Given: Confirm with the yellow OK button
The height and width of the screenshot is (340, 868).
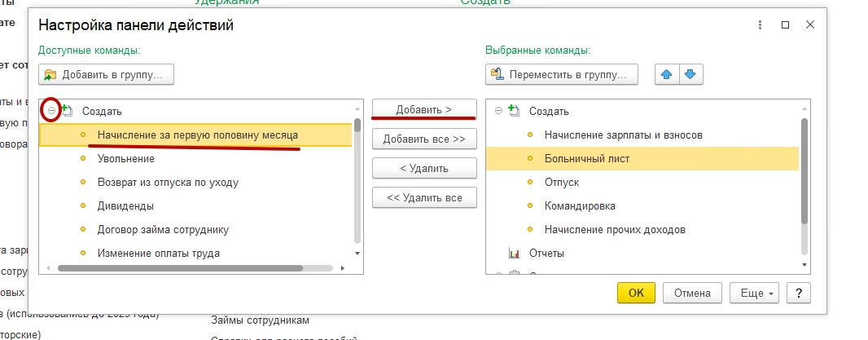Looking at the screenshot, I should click(x=636, y=293).
